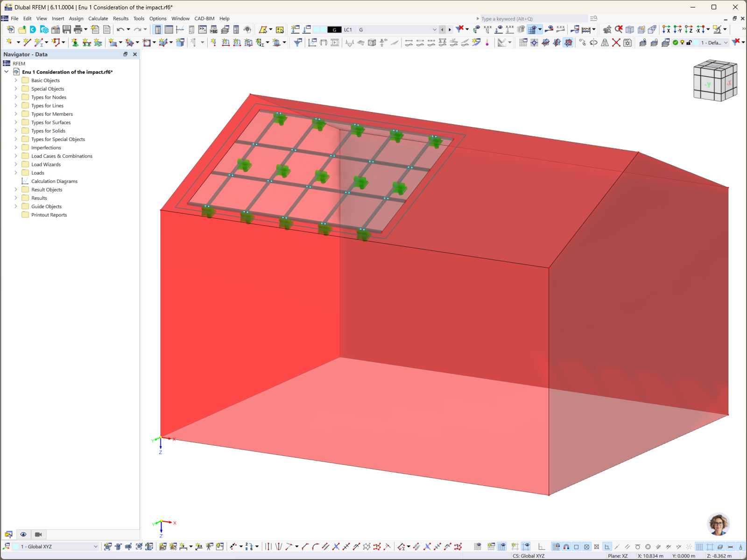Click the Plane: XZ status bar indicator

pos(617,556)
